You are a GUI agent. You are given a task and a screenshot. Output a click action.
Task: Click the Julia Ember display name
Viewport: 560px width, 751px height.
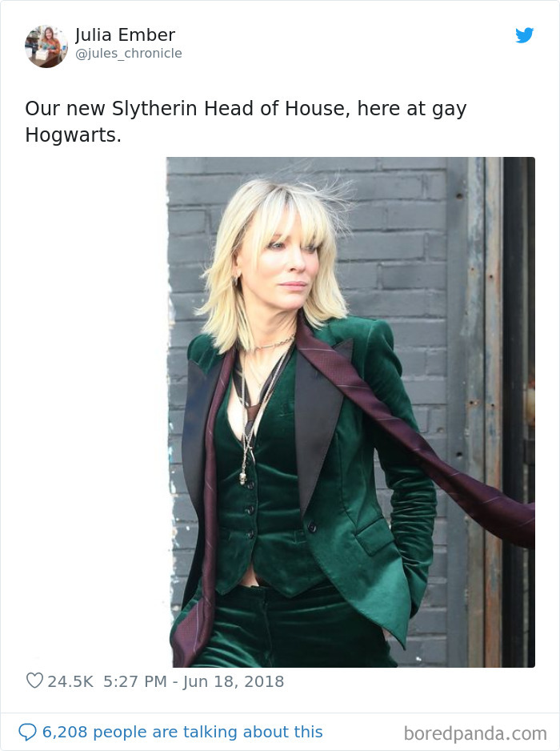coord(125,35)
